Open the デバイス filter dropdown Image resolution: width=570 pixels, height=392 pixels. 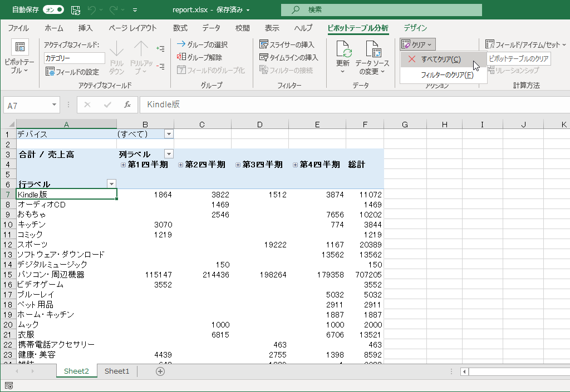[168, 134]
